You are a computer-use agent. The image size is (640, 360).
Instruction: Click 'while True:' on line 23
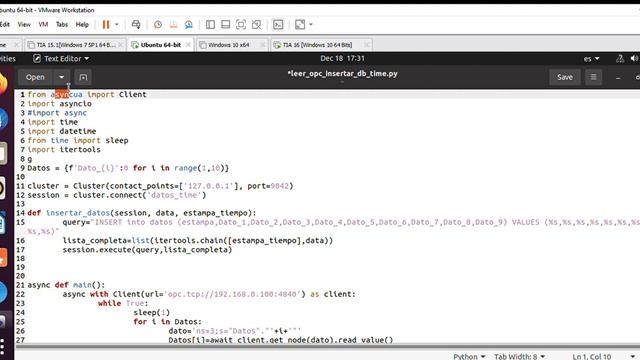pos(123,303)
